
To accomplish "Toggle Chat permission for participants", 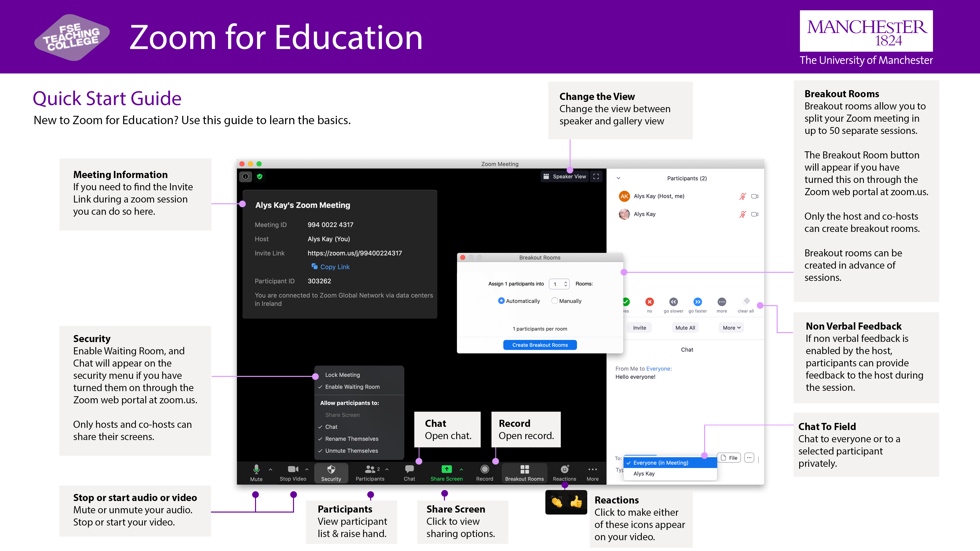I will [x=331, y=427].
